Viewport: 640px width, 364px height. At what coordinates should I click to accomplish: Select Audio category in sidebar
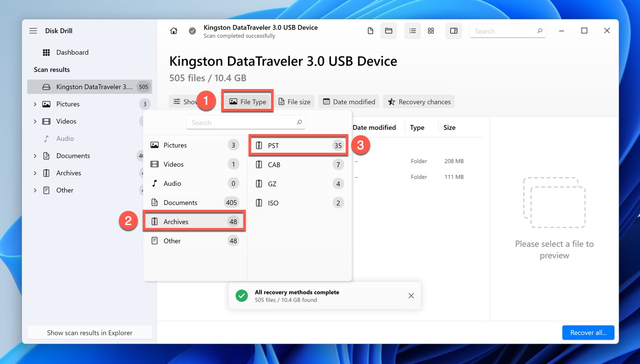coord(65,138)
